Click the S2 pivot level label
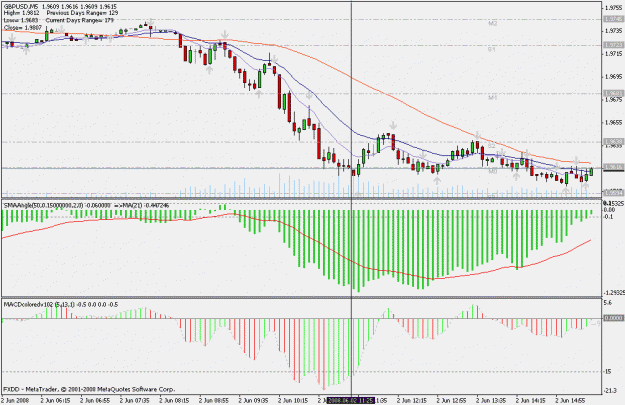The height and width of the screenshot is (405, 625). pos(492,146)
